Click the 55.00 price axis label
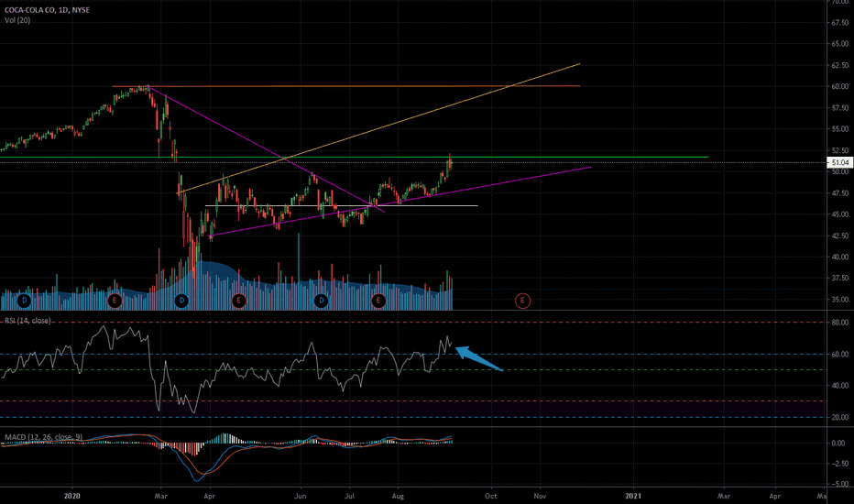 pyautogui.click(x=839, y=129)
